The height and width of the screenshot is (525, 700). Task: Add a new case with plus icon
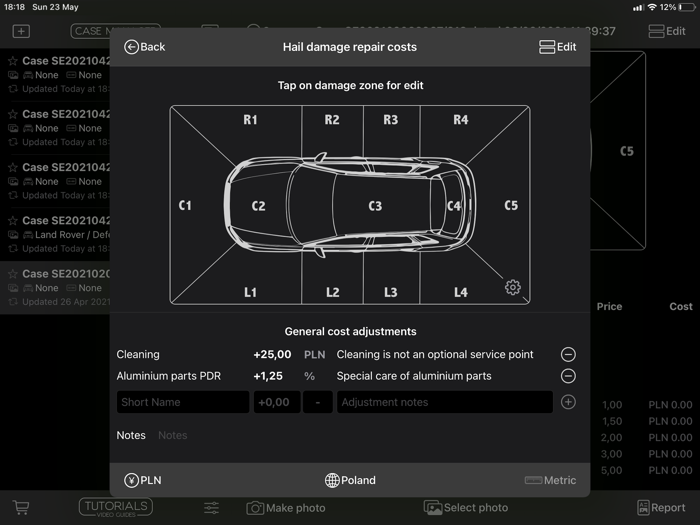[x=21, y=31]
